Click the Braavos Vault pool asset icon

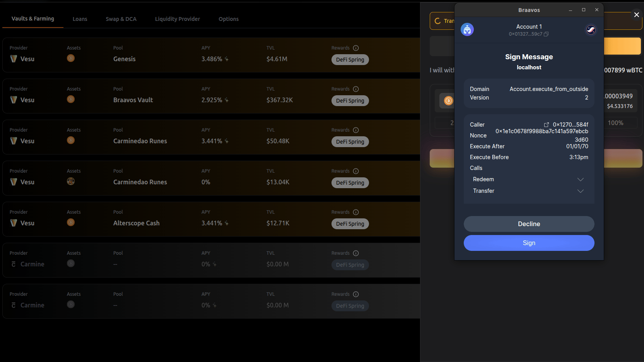pyautogui.click(x=71, y=99)
